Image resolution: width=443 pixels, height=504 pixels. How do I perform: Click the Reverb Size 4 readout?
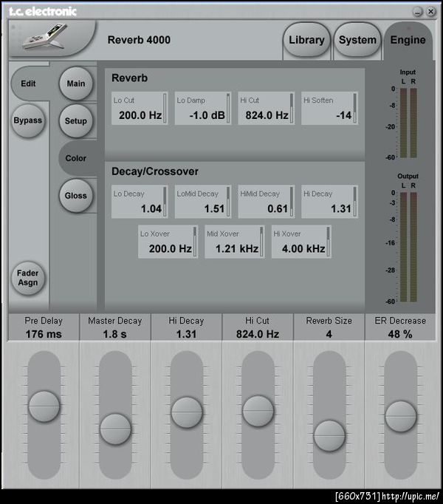pos(329,327)
